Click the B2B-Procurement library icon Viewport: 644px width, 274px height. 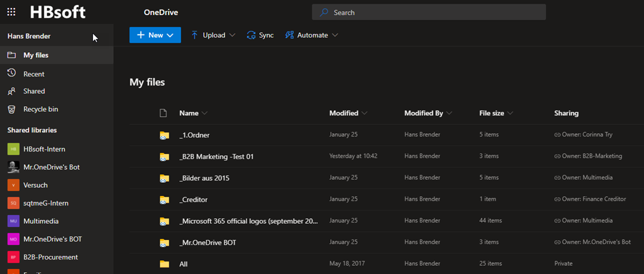[13, 257]
